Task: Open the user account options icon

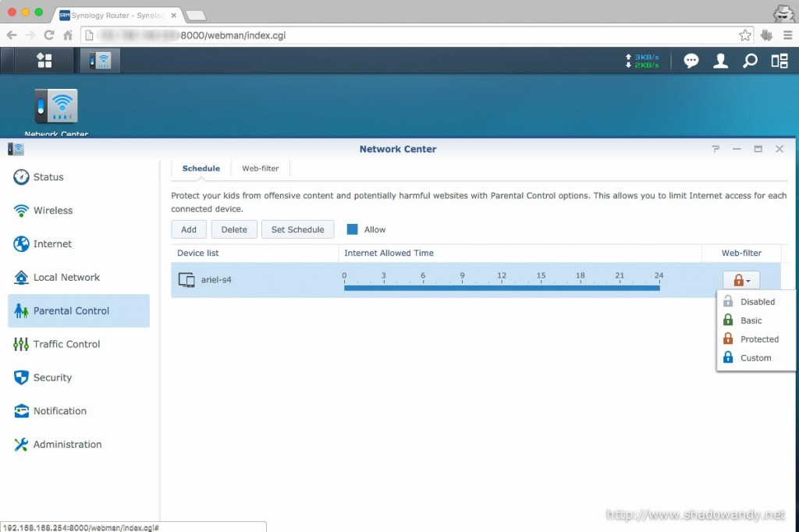Action: 720,61
